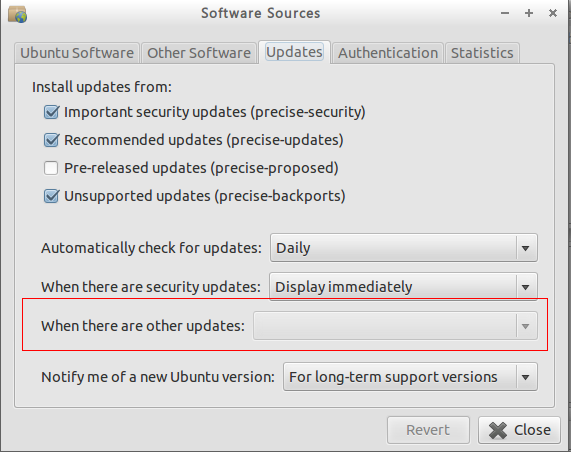This screenshot has height=452, width=571.
Task: Maximize window using the plus icon
Action: pos(529,13)
